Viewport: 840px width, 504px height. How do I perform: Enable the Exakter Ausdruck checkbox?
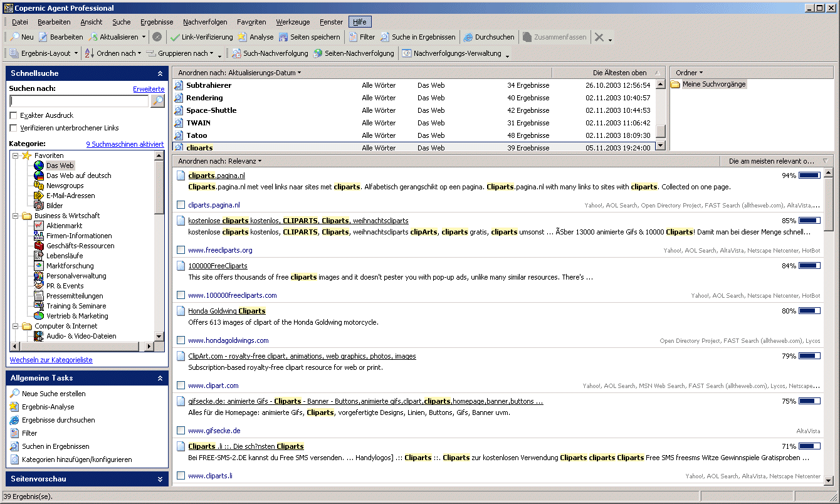click(14, 115)
